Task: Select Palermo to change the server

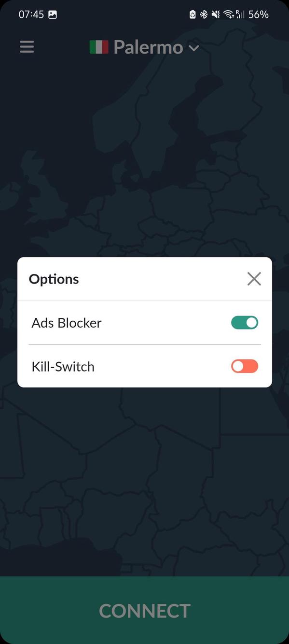Action: point(147,47)
